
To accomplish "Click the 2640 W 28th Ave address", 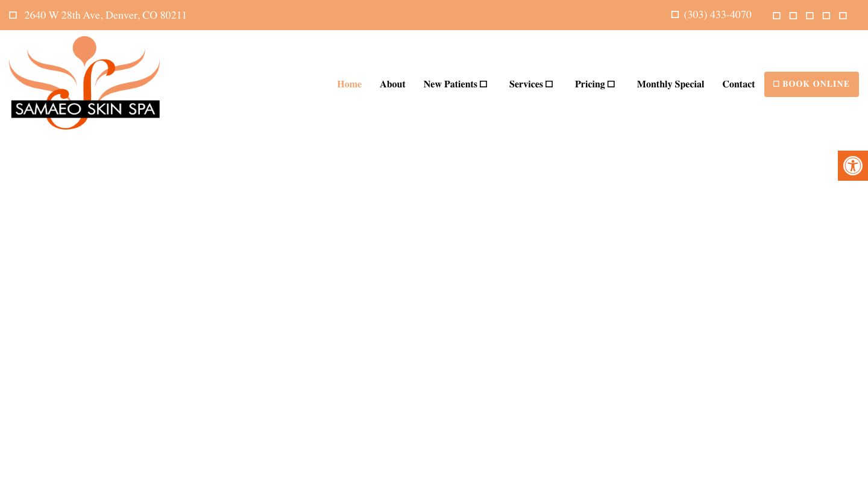I will tap(105, 15).
